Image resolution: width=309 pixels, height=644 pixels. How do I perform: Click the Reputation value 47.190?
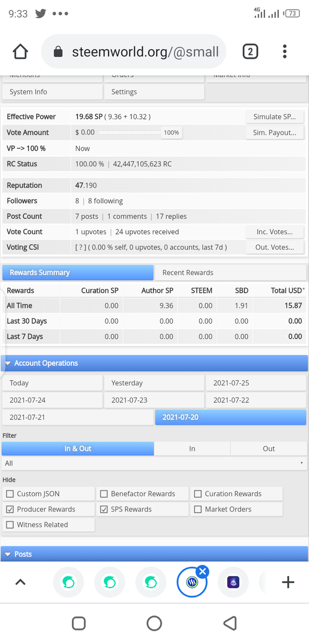tap(85, 186)
